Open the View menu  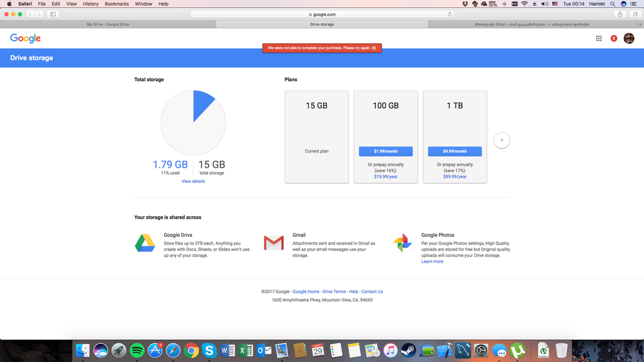[72, 4]
